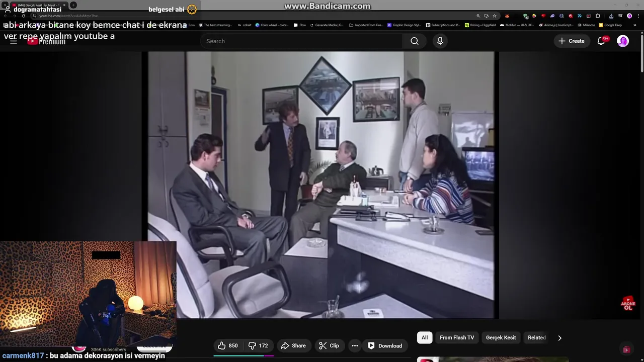Open the notifications bell
Image resolution: width=644 pixels, height=362 pixels.
pos(601,41)
